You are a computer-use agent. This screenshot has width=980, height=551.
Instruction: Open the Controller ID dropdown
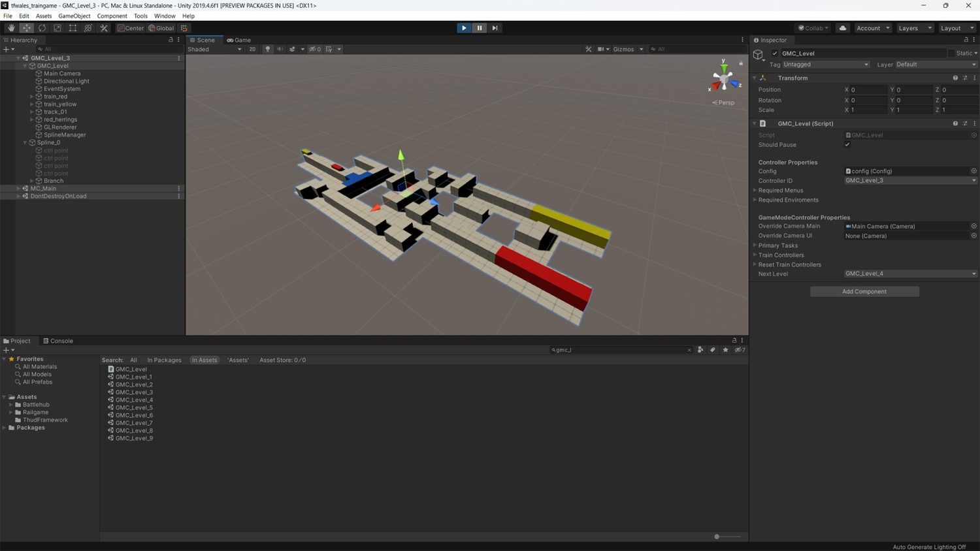point(911,181)
